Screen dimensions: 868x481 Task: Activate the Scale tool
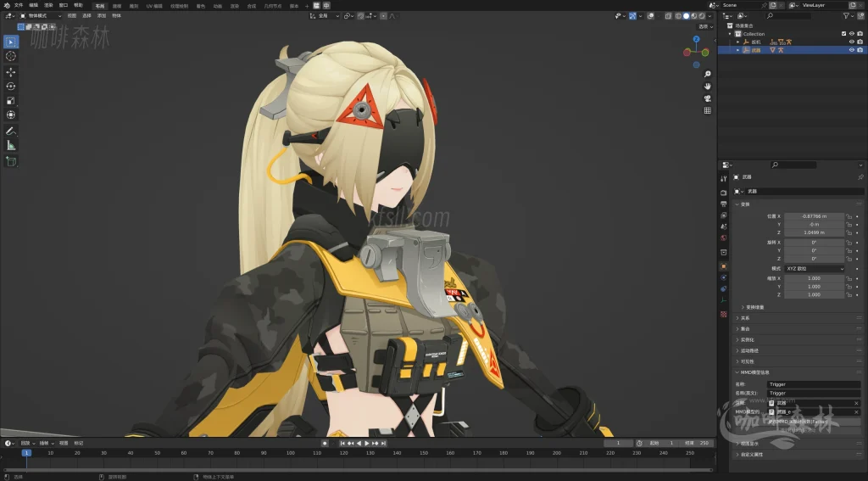10,100
